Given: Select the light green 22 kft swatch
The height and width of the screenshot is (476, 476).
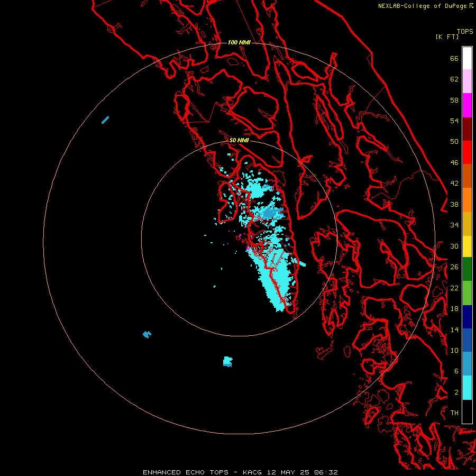Looking at the screenshot, I should coord(467,293).
